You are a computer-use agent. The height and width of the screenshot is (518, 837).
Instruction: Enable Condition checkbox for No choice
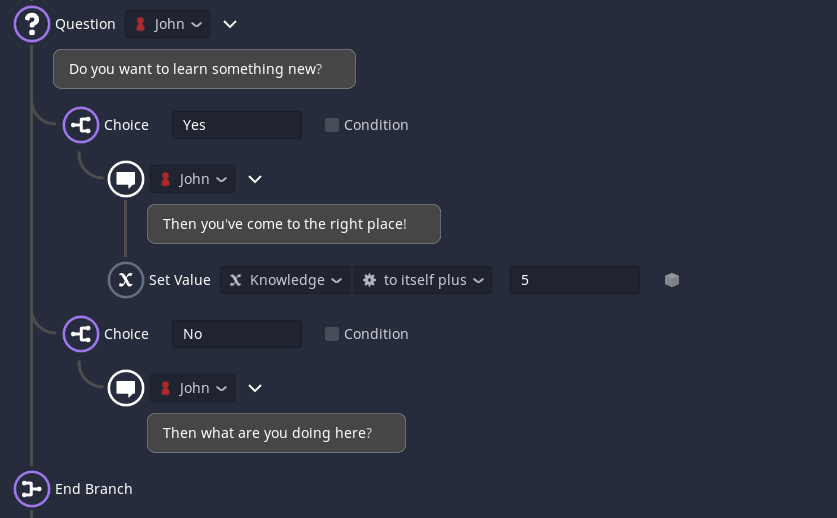tap(332, 334)
